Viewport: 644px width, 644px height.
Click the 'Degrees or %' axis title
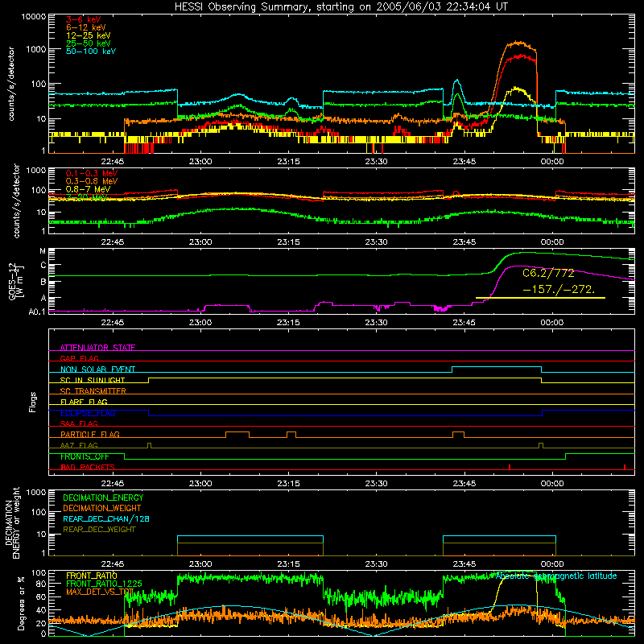point(21,603)
